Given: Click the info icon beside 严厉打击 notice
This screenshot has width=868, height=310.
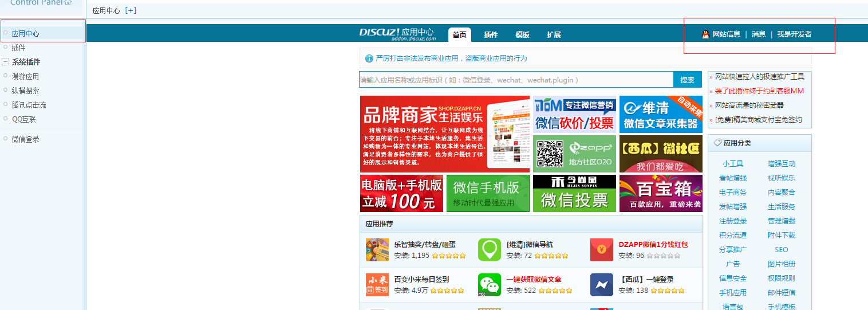Looking at the screenshot, I should (x=369, y=58).
